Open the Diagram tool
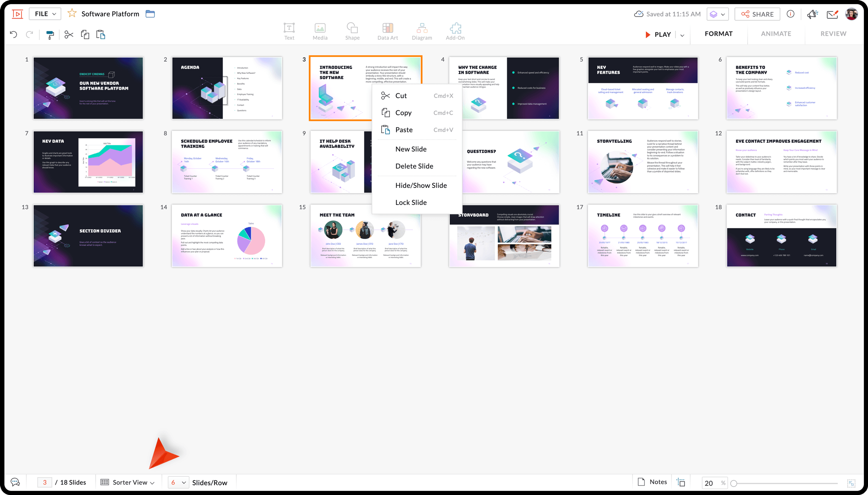 click(422, 31)
